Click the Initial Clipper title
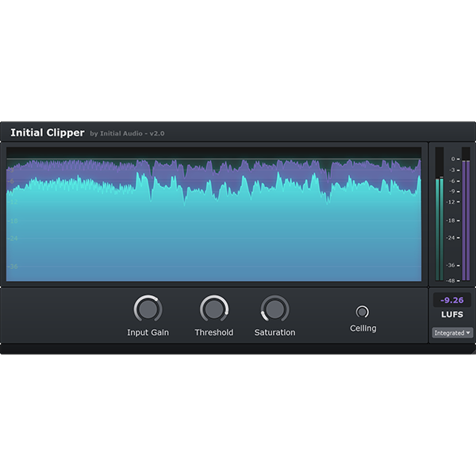This screenshot has width=476, height=476. [47, 132]
